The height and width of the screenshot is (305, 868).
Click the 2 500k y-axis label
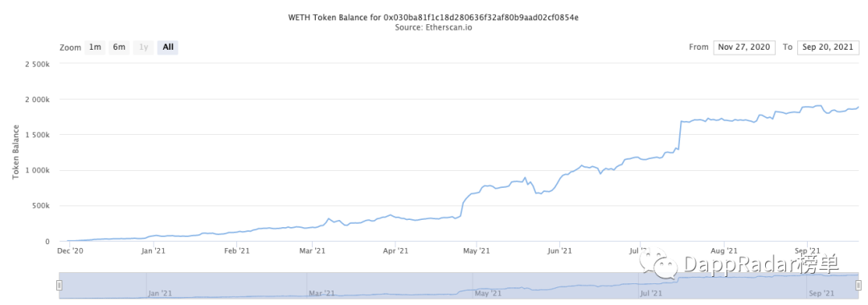coord(38,64)
